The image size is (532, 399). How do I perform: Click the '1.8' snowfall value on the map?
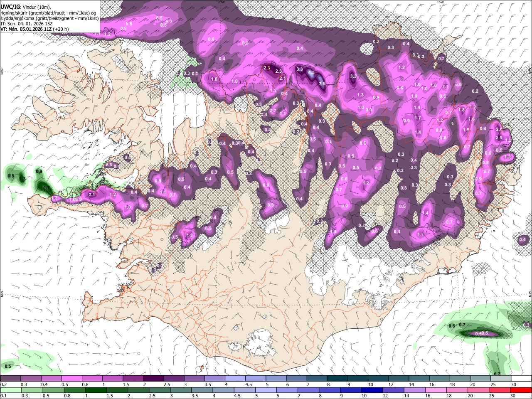coord(461,110)
